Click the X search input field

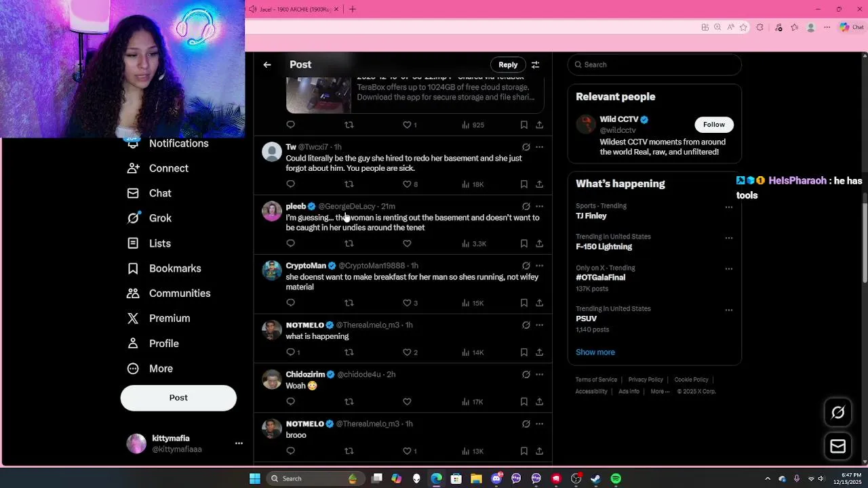point(654,65)
